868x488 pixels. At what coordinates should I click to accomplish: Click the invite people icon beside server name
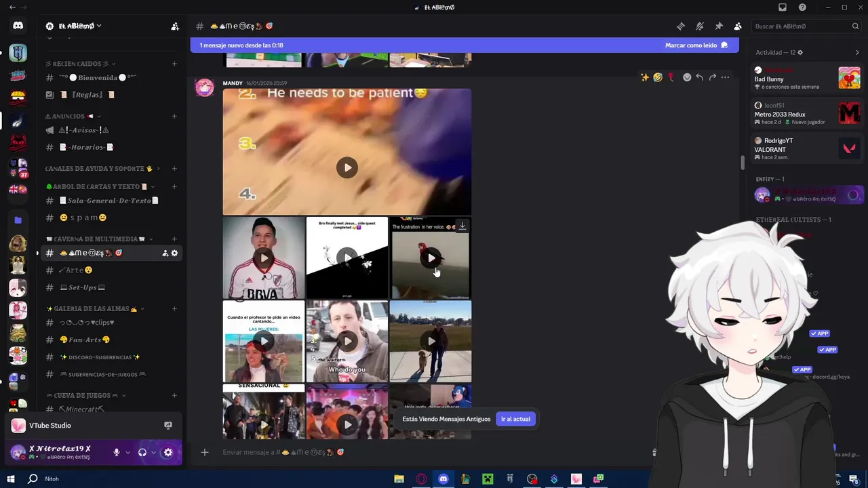175,26
